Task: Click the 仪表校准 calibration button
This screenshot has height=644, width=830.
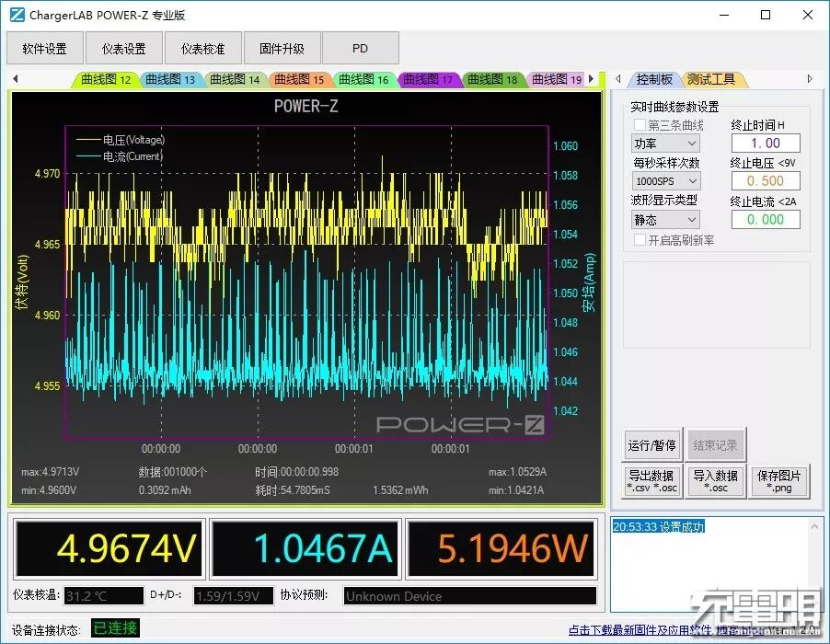Action: [202, 49]
